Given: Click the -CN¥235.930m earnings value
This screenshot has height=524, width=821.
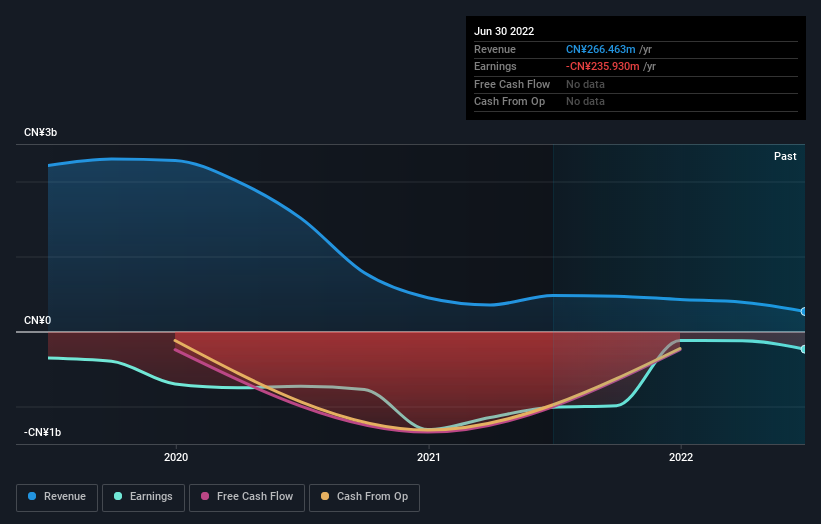Looking at the screenshot, I should 602,66.
